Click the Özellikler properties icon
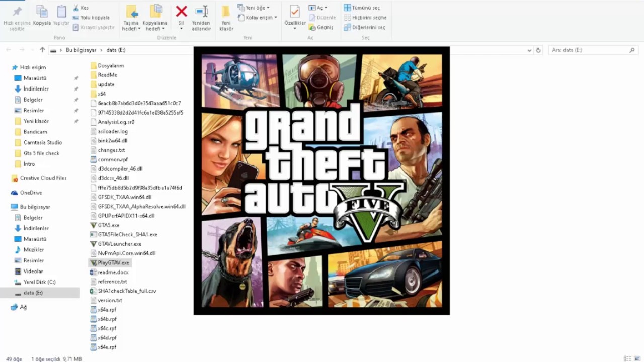Screen dimensions: 644x362 295,12
